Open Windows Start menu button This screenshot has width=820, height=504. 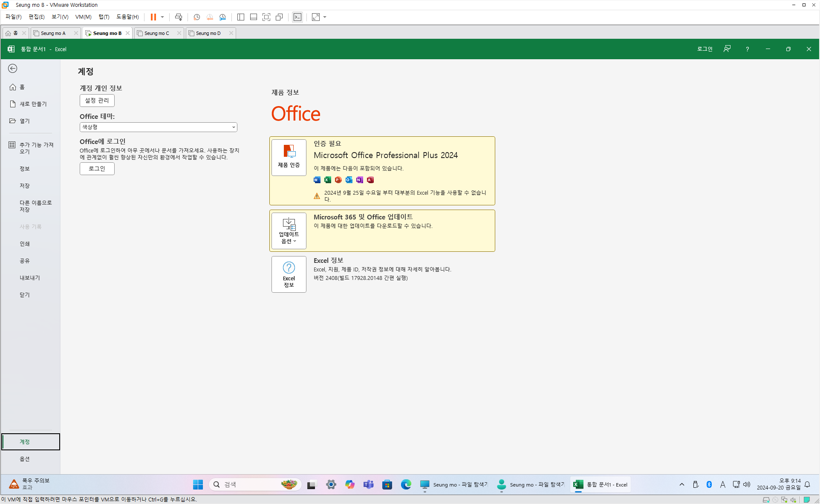point(198,484)
